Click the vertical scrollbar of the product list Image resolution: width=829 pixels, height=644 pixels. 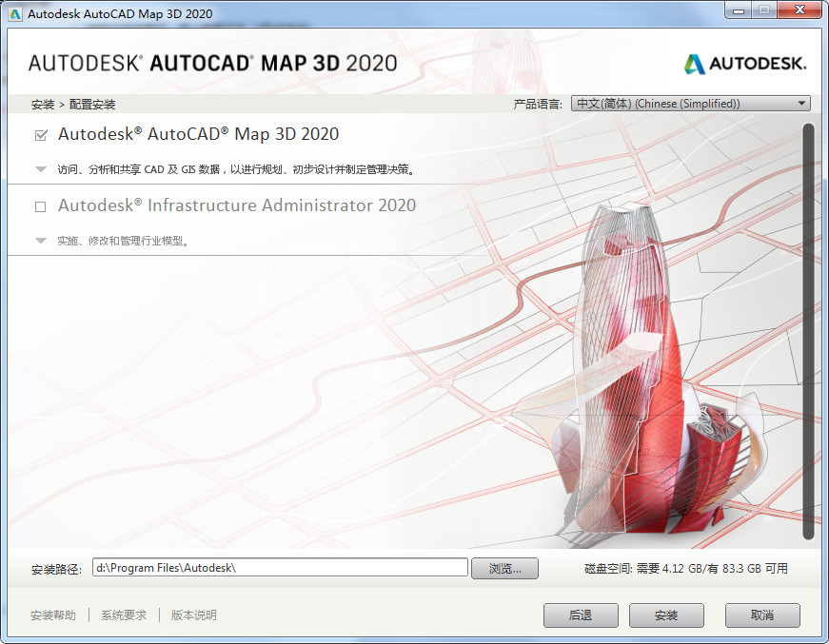tap(808, 331)
